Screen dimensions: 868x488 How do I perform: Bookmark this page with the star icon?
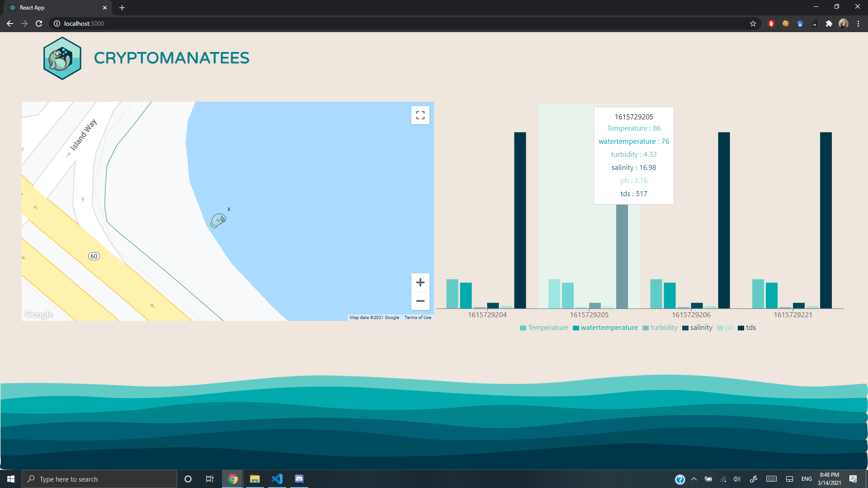point(753,23)
